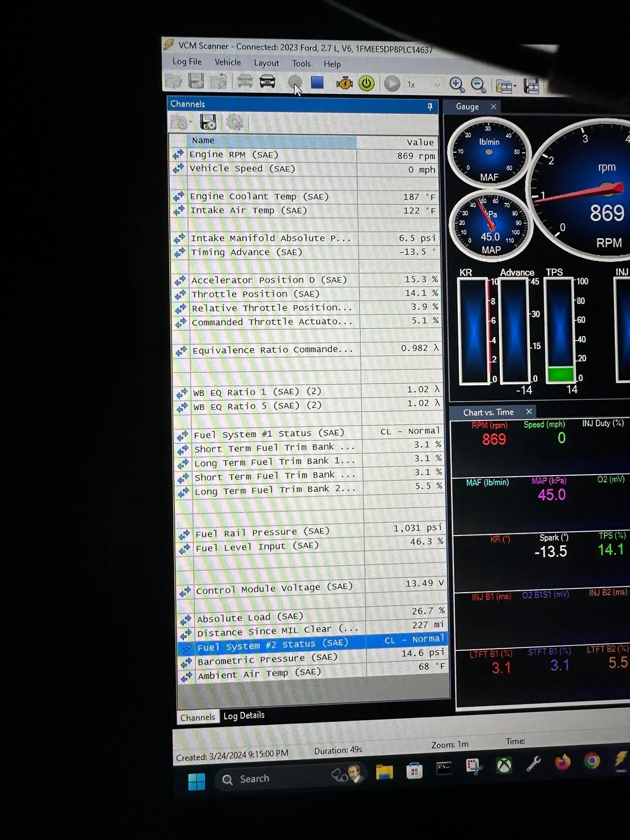
Task: Click the gray record button
Action: (x=295, y=82)
